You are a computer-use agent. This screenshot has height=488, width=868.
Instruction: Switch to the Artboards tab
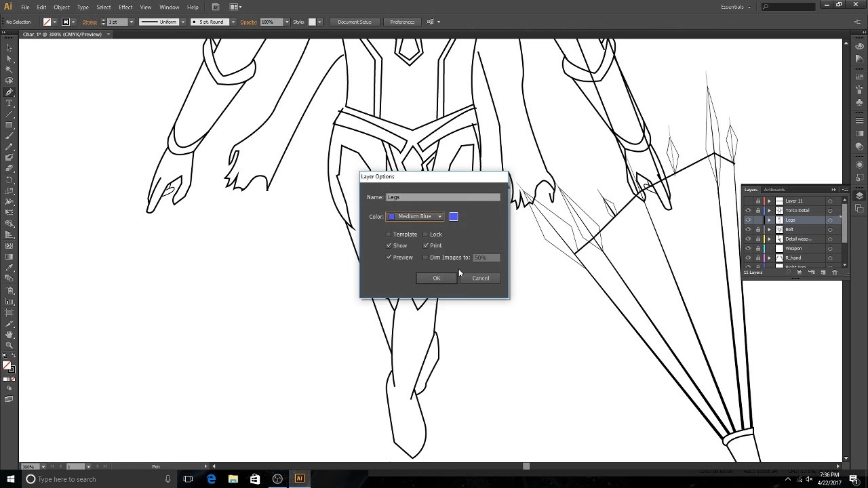tap(774, 190)
